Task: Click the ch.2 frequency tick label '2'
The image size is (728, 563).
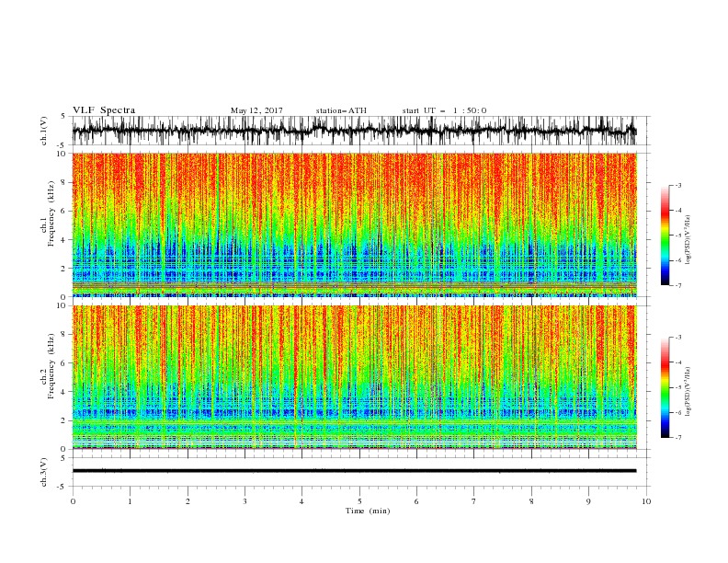Action: (x=65, y=420)
